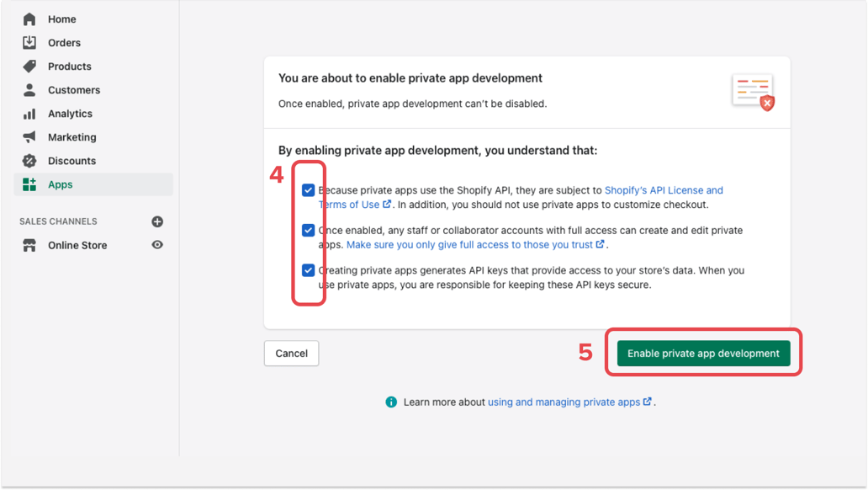Open the Sales Channels section header

pyautogui.click(x=58, y=221)
